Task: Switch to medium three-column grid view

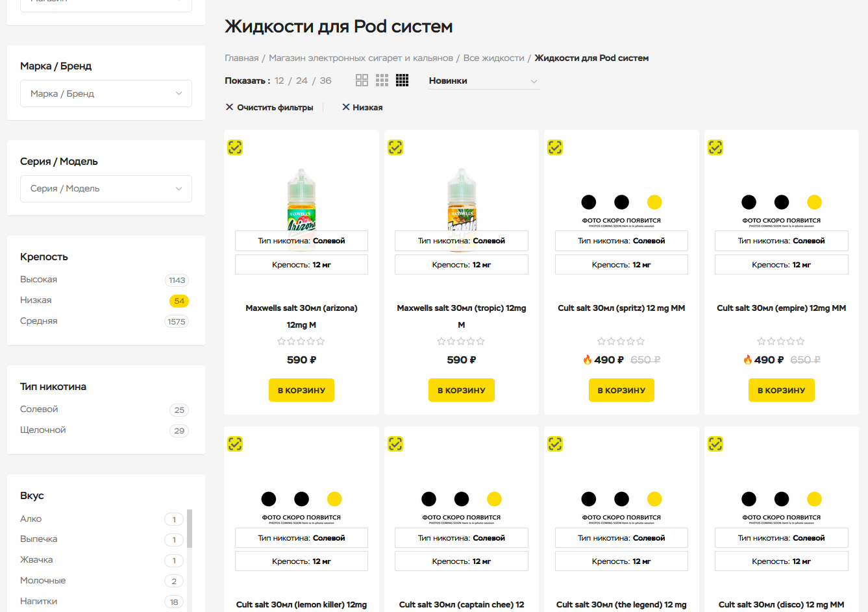Action: 382,80
